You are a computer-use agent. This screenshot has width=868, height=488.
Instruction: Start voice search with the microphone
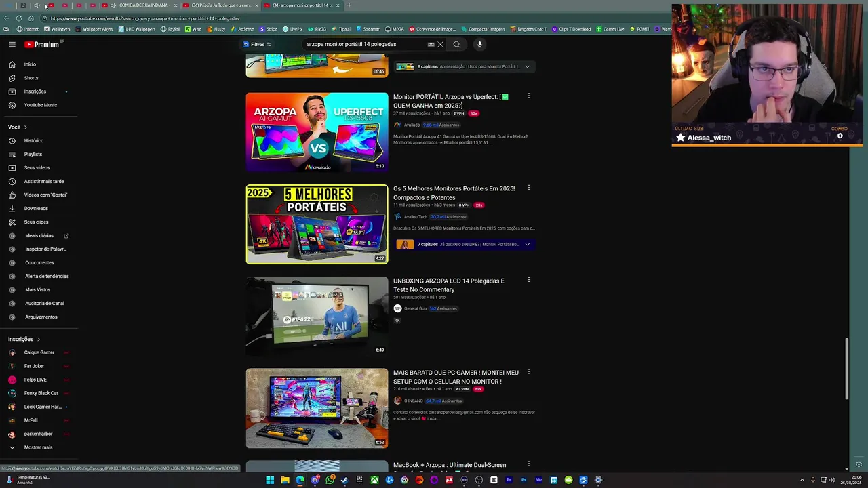coord(479,44)
